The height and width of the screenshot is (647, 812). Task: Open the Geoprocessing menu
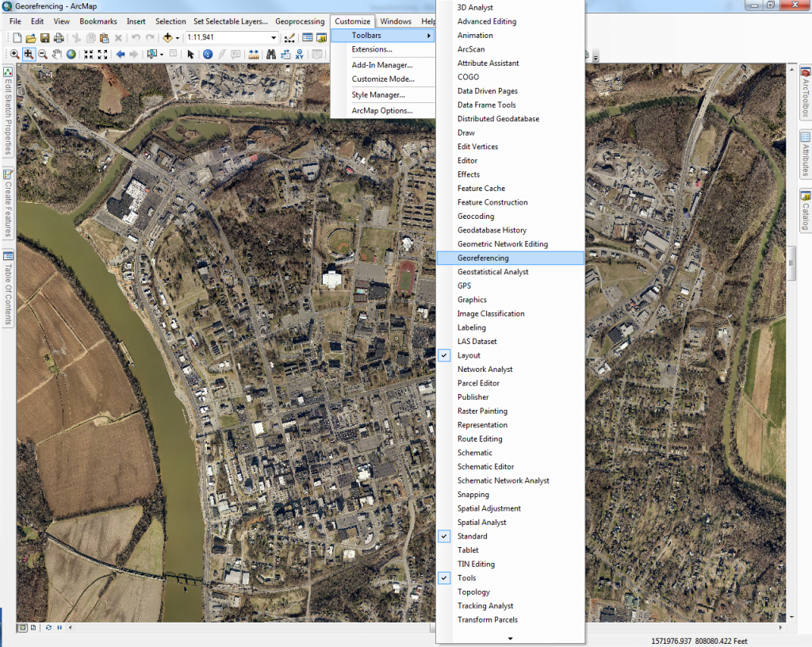click(300, 21)
